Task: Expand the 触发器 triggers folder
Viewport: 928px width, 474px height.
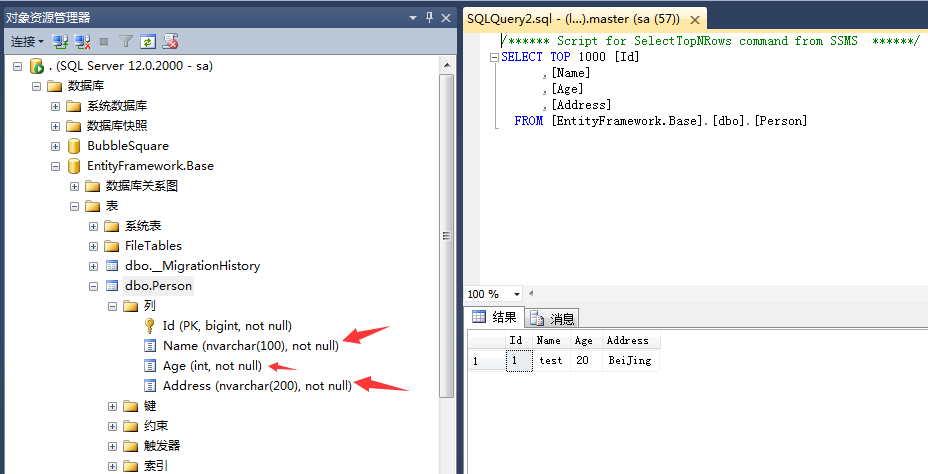Action: 112,446
